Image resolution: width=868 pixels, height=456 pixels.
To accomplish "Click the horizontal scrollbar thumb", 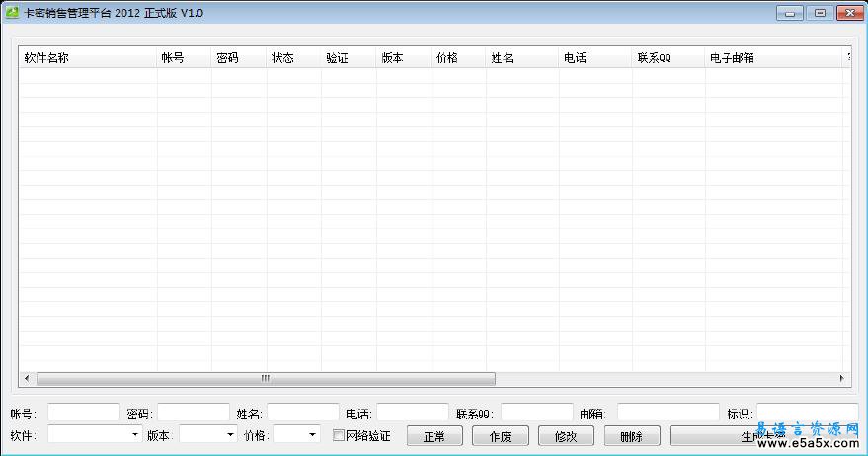I will (x=266, y=379).
